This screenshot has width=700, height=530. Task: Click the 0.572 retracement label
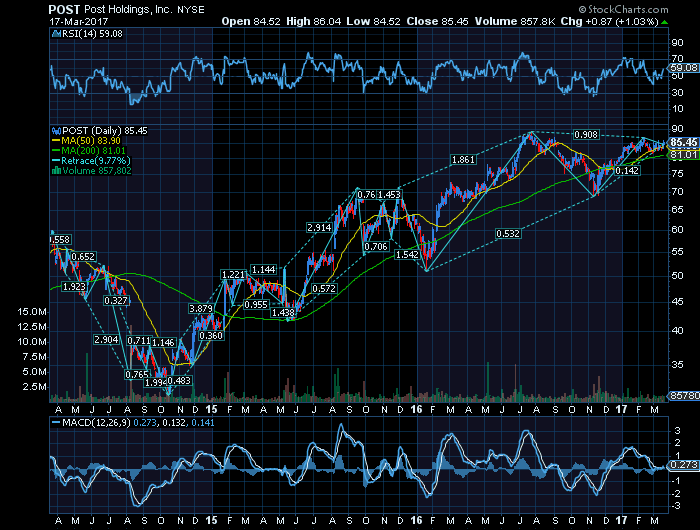(324, 288)
